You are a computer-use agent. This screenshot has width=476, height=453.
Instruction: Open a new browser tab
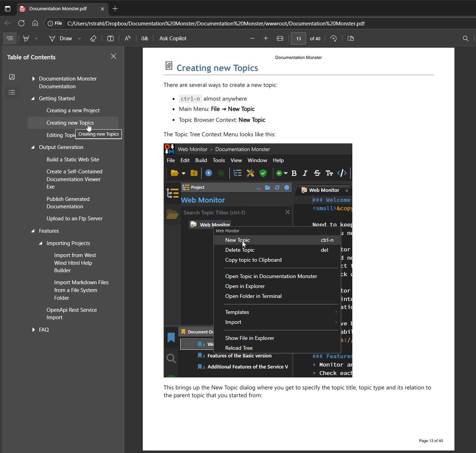point(115,9)
